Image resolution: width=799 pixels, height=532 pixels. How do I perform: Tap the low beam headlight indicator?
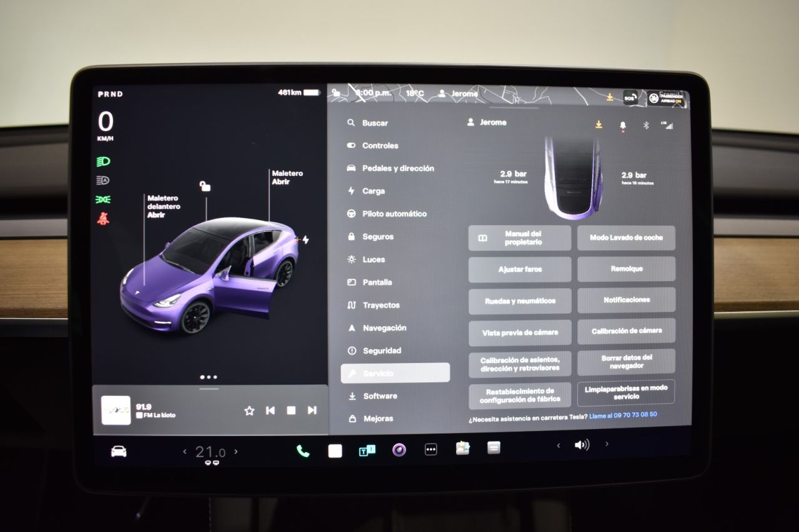pyautogui.click(x=104, y=162)
